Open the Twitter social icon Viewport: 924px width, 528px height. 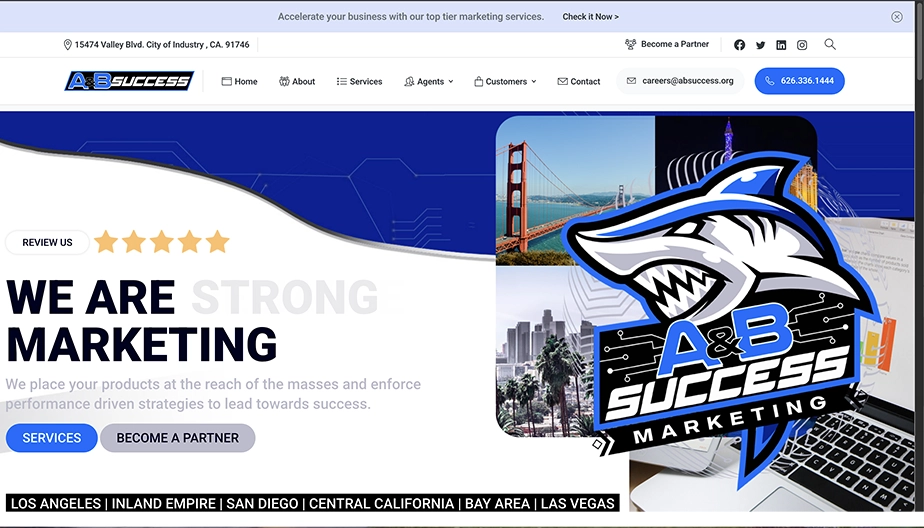tap(760, 45)
